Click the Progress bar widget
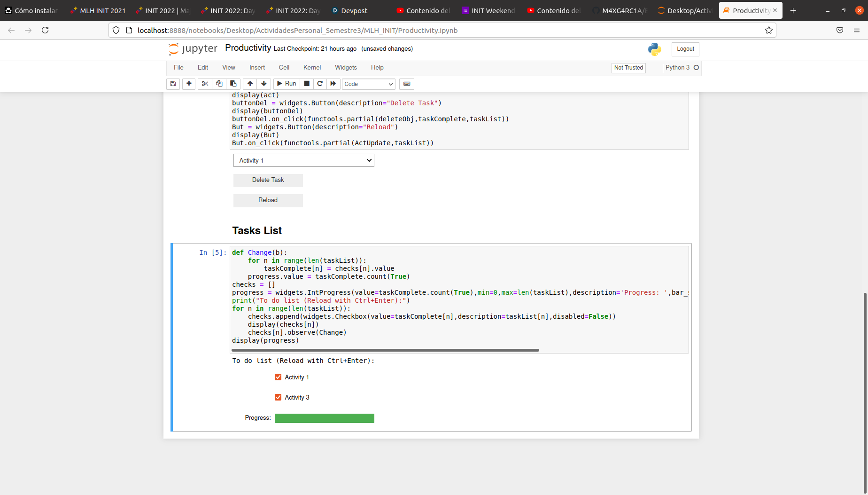The width and height of the screenshot is (868, 495). 325,418
